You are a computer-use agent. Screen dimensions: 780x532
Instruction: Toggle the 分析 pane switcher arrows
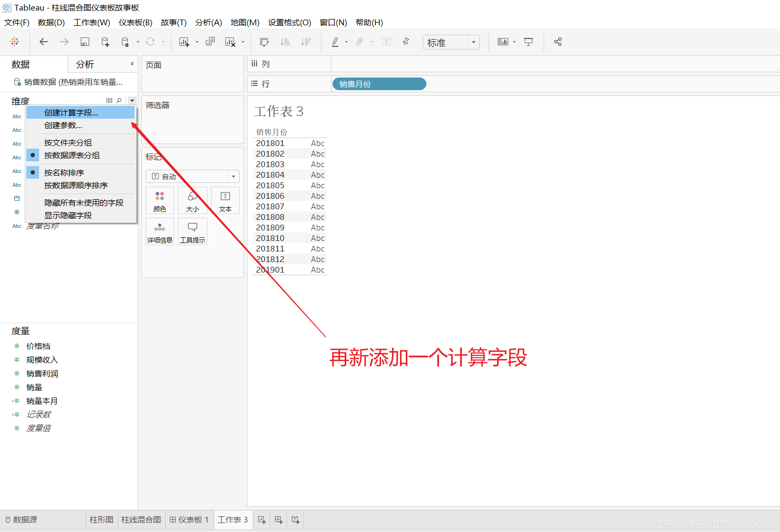(x=132, y=64)
